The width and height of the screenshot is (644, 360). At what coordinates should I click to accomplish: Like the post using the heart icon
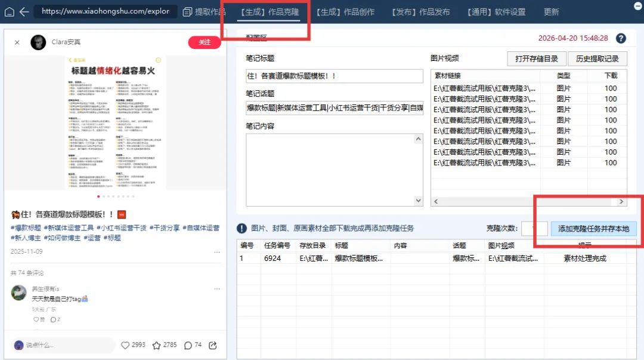click(x=126, y=344)
